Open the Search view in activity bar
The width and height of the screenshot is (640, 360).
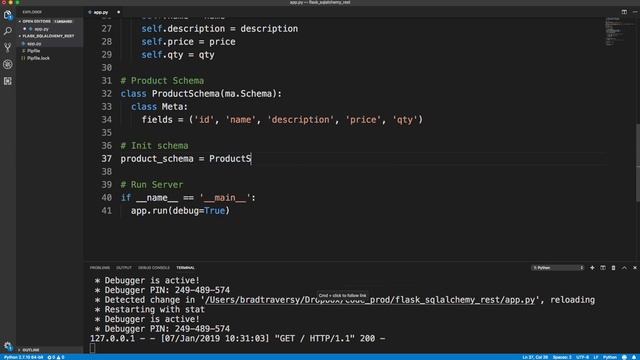tap(8, 31)
